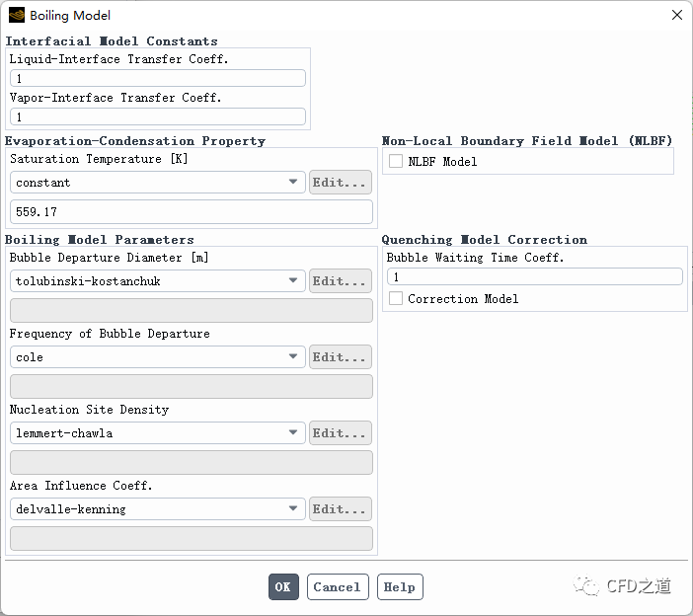The image size is (693, 616).
Task: Open Help for Boiling Model
Action: point(399,586)
